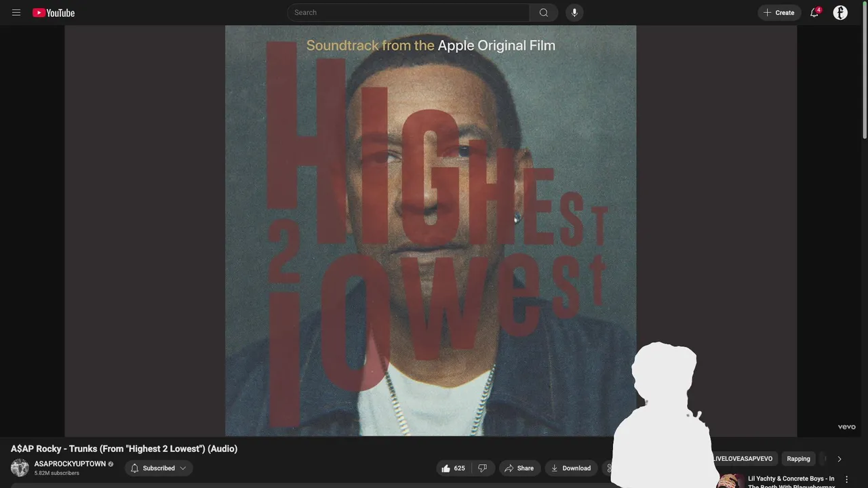Click the 5.82M subscribers text

click(x=57, y=473)
